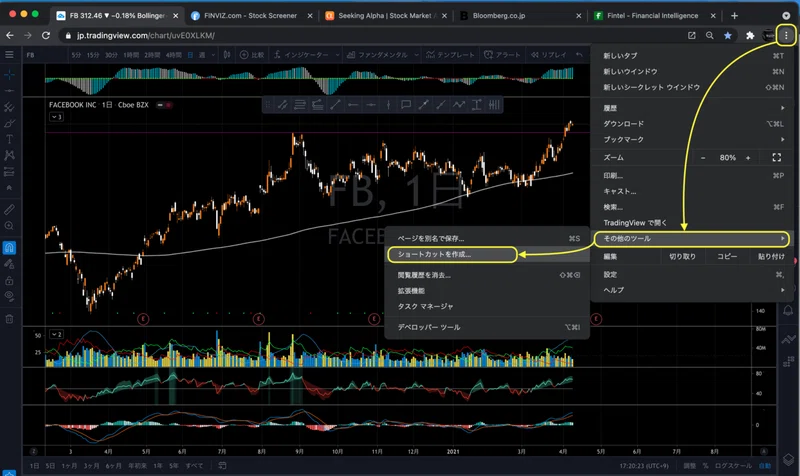Select the vertical line tool in floating toolbar

[x=388, y=105]
